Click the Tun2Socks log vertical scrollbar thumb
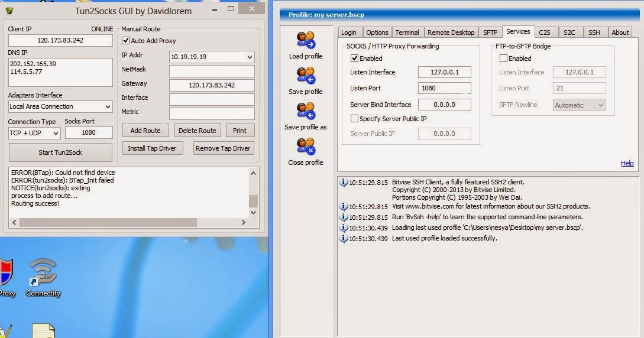This screenshot has height=338, width=644. (254, 201)
